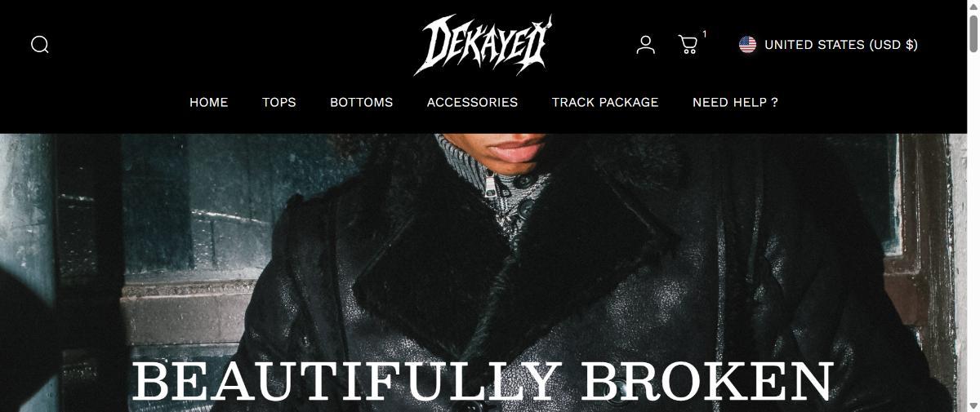Click the cart item count badge

pyautogui.click(x=704, y=34)
